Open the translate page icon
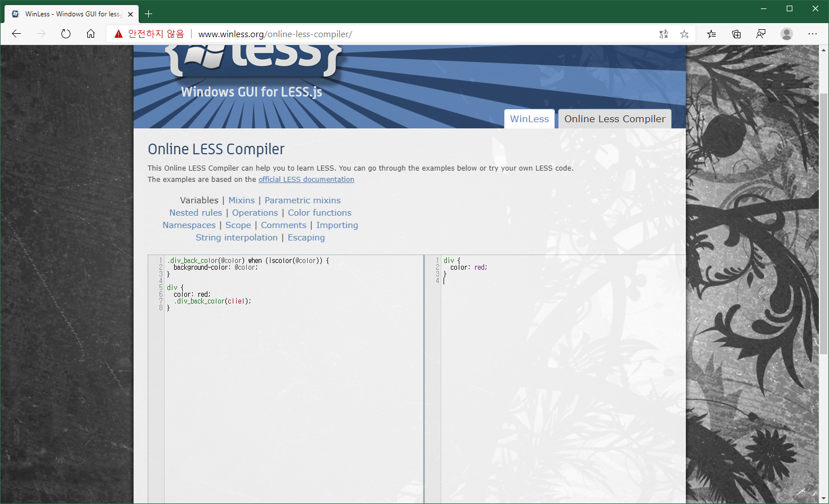 pos(664,34)
